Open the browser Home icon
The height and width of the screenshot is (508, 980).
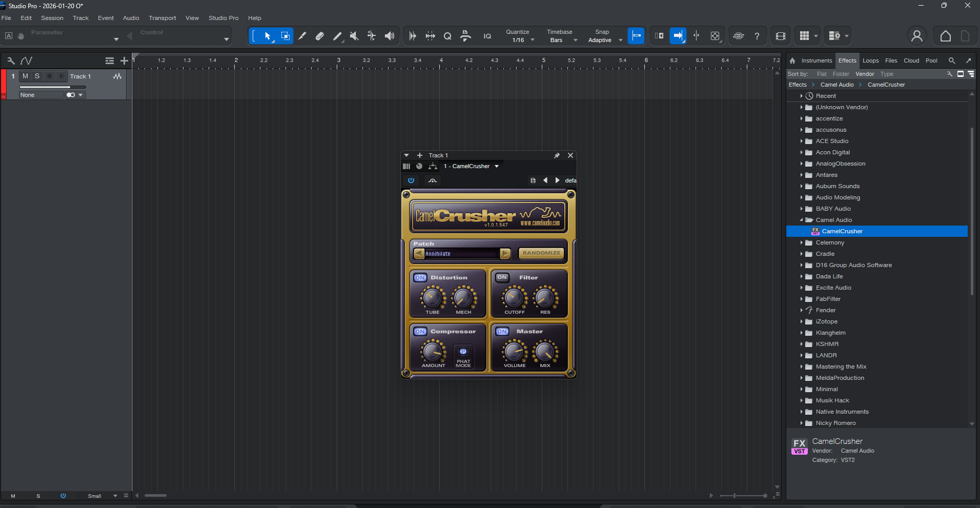click(792, 61)
